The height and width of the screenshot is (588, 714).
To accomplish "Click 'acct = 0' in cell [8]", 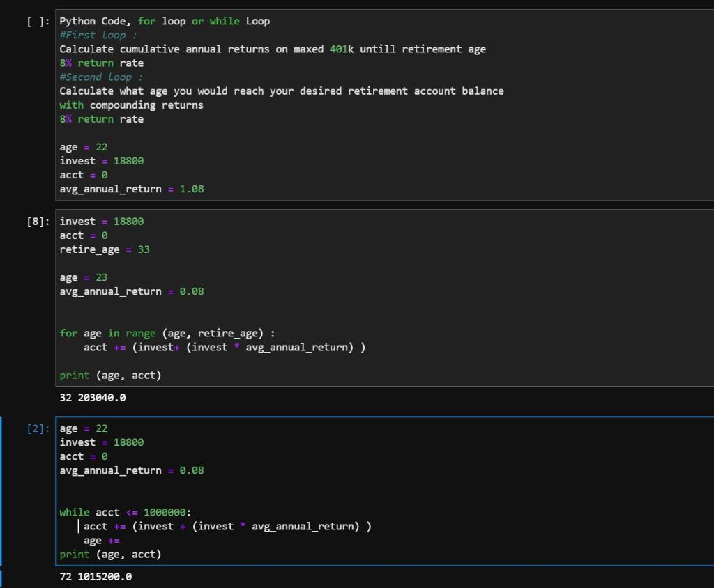I will tap(84, 235).
